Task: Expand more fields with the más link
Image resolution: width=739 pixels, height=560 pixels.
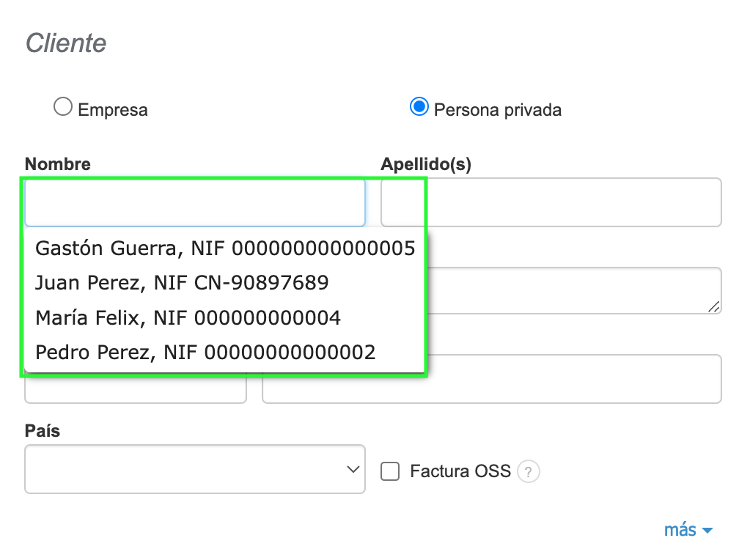Action: (x=680, y=530)
